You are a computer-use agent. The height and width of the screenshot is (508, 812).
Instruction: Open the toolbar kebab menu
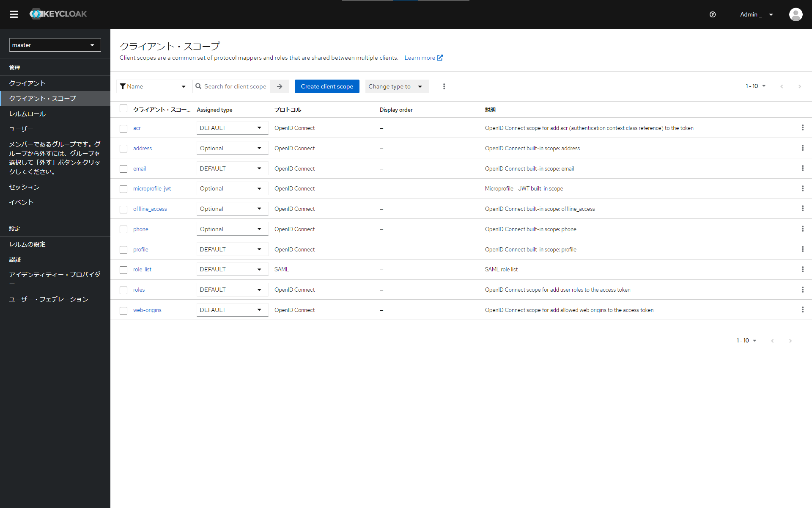pyautogui.click(x=444, y=86)
